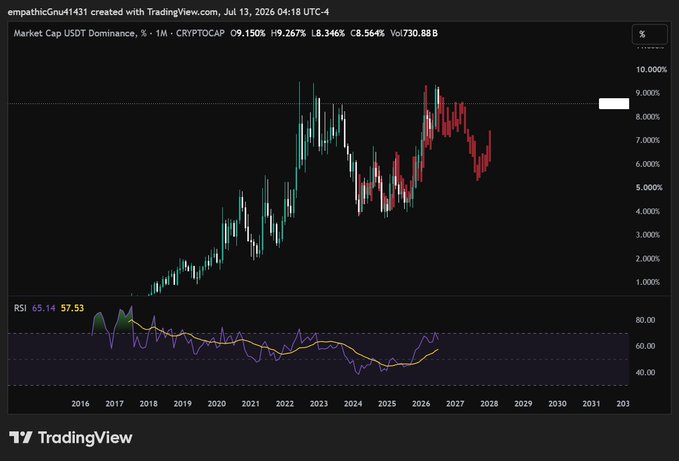
Task: Click the 2020 time axis label
Action: [217, 403]
